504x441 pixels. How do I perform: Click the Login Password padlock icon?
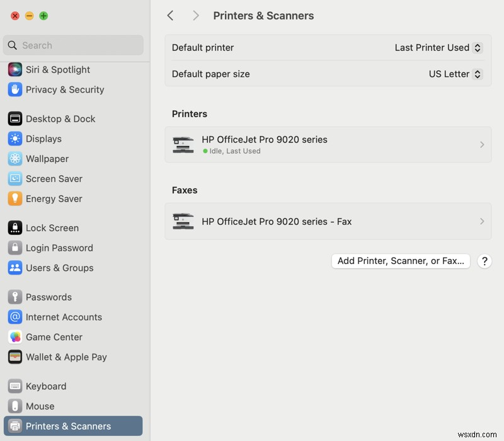pyautogui.click(x=14, y=248)
